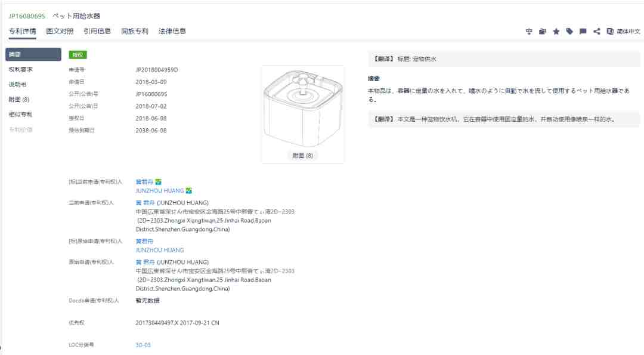Open the 简体中文 language dropdown

(628, 31)
